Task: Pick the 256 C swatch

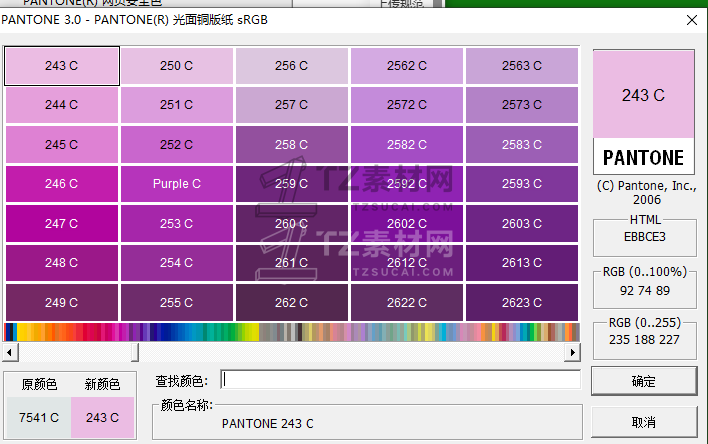Action: pyautogui.click(x=292, y=66)
